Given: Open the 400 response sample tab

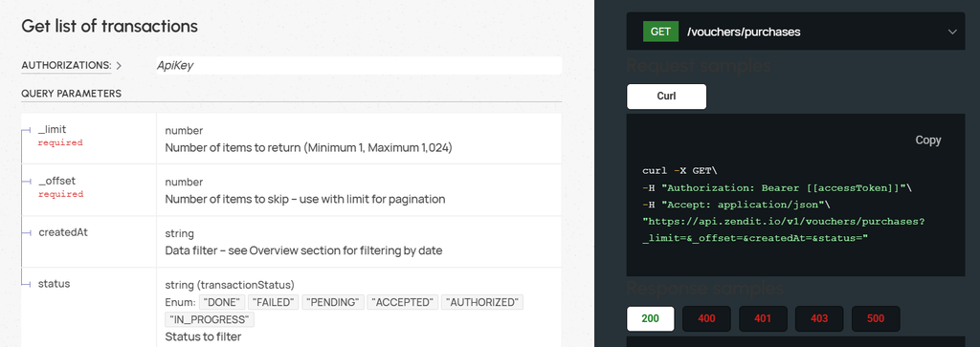Looking at the screenshot, I should pyautogui.click(x=706, y=318).
